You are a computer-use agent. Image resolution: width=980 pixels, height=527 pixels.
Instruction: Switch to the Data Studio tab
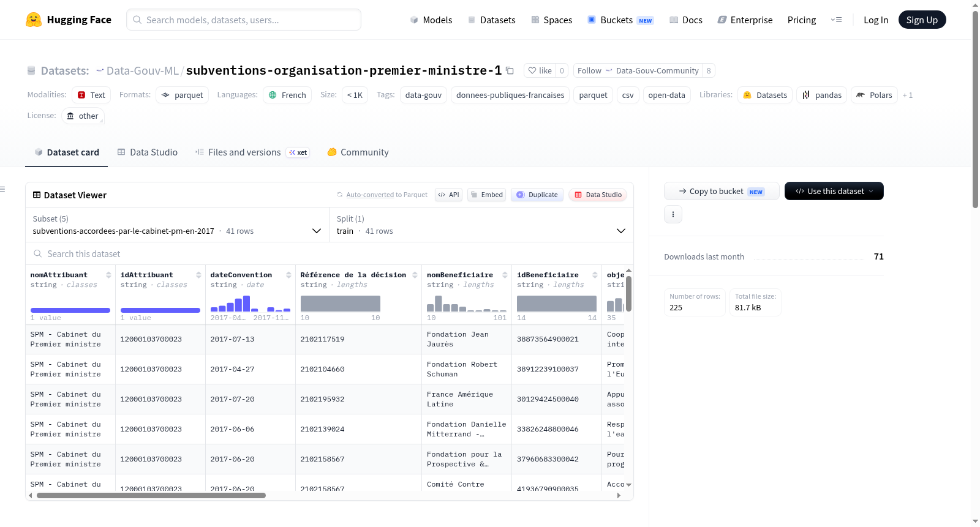click(148, 152)
